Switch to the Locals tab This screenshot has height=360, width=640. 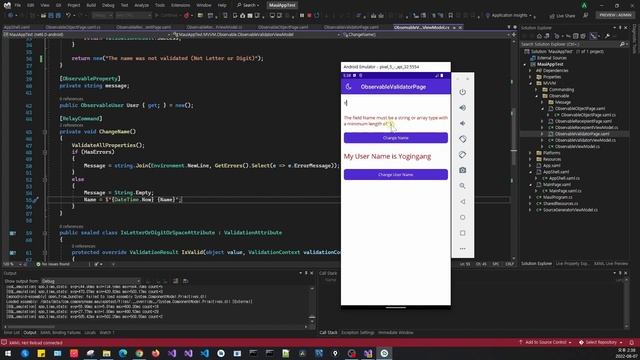click(x=90, y=333)
